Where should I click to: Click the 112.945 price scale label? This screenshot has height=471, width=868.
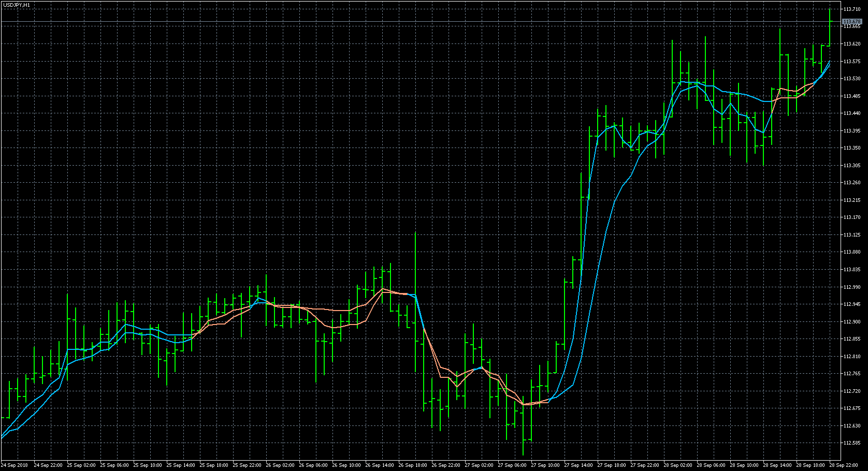pyautogui.click(x=852, y=304)
